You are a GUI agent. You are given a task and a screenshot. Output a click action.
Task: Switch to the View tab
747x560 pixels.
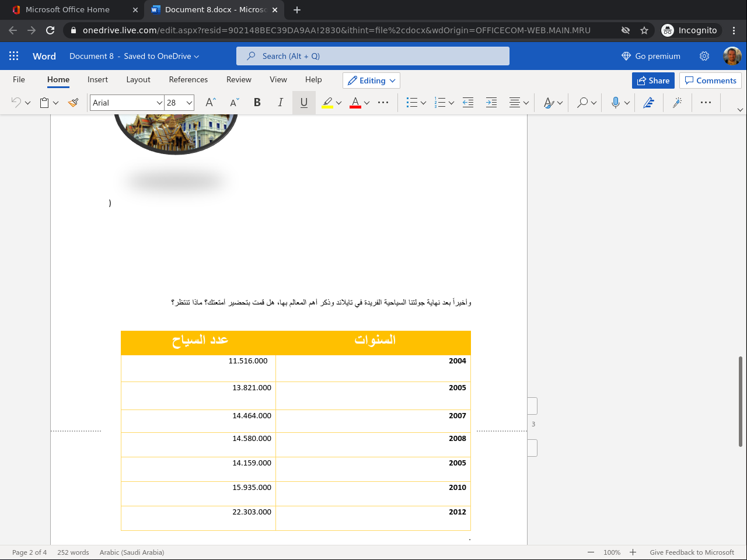click(278, 79)
